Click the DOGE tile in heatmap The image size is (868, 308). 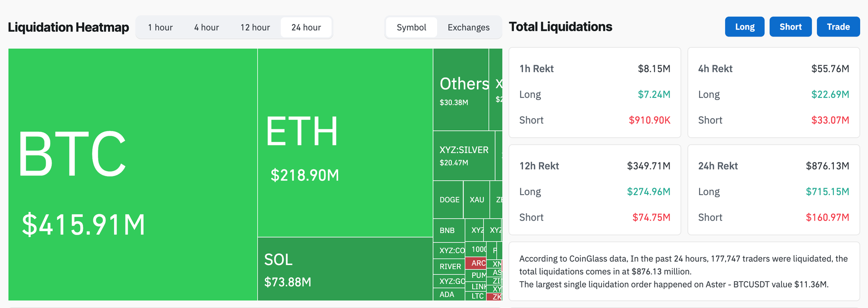(x=448, y=200)
